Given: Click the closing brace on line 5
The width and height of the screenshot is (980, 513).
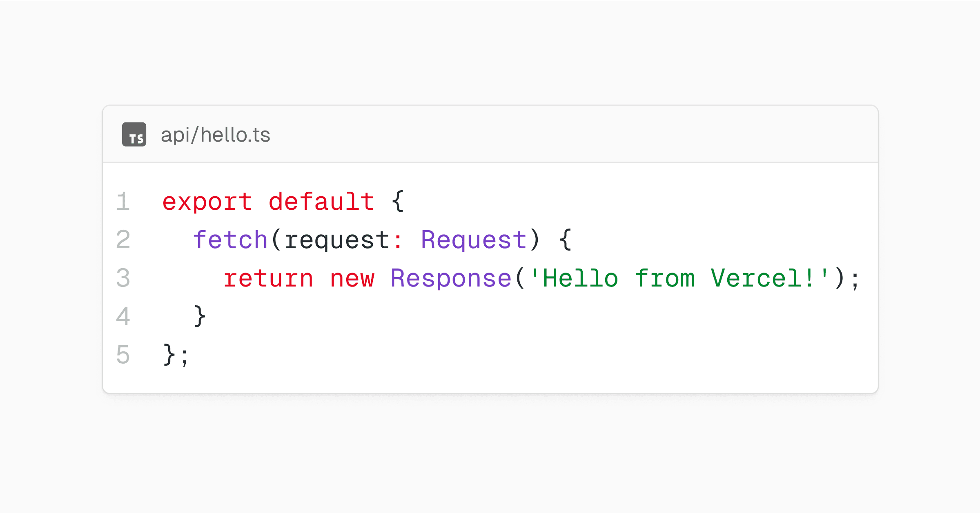Looking at the screenshot, I should point(169,354).
